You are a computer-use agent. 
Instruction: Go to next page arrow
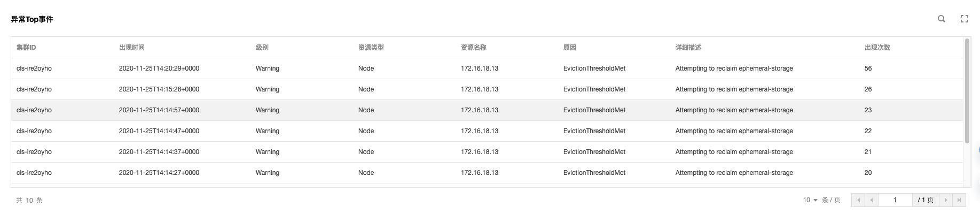(x=946, y=200)
